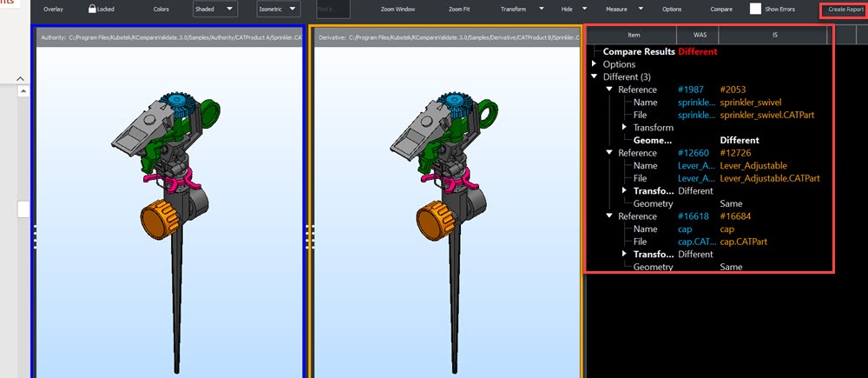
Task: Open the Measure dropdown menu
Action: 641,9
